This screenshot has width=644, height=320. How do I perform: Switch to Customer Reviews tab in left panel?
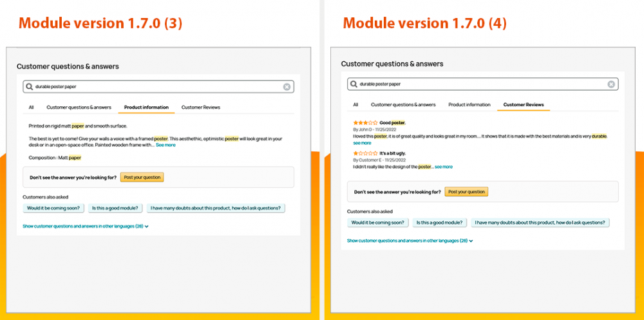pos(201,108)
